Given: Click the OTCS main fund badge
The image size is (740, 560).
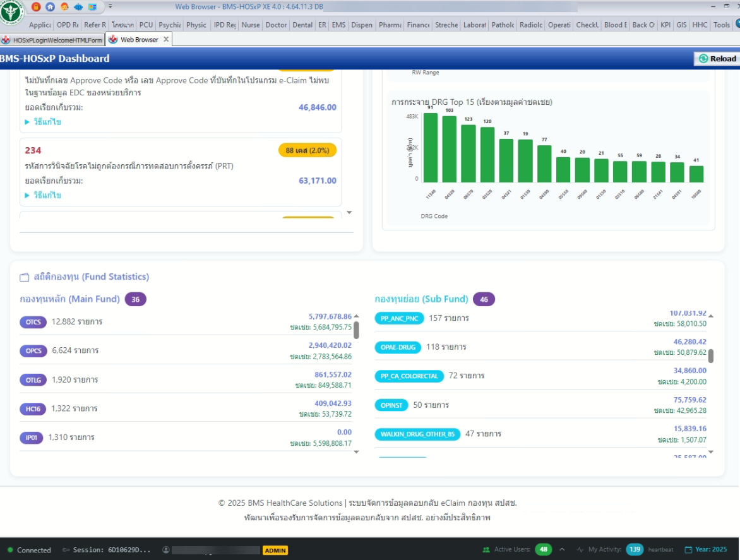Looking at the screenshot, I should click(x=33, y=322).
